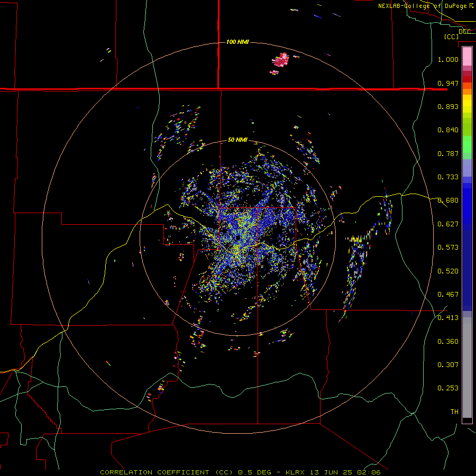476x476 pixels.
Task: Select the 0.893 legend value
Action: [448, 106]
